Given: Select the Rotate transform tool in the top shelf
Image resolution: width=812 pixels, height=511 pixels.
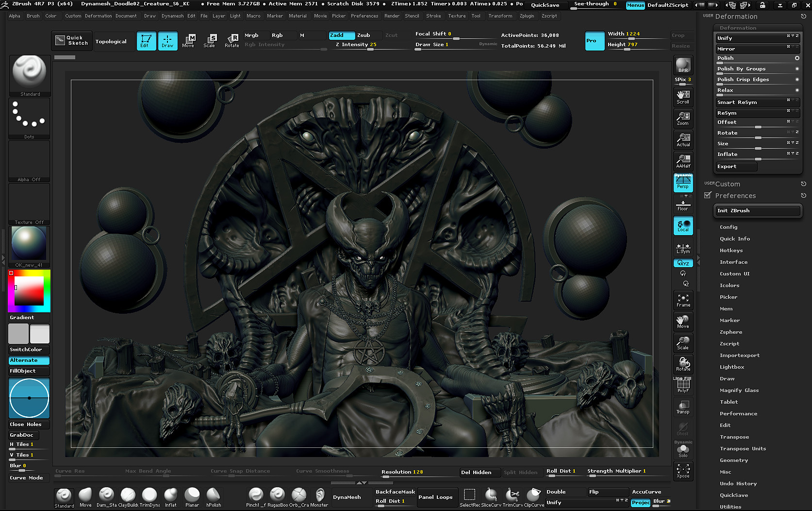Looking at the screenshot, I should (x=232, y=41).
